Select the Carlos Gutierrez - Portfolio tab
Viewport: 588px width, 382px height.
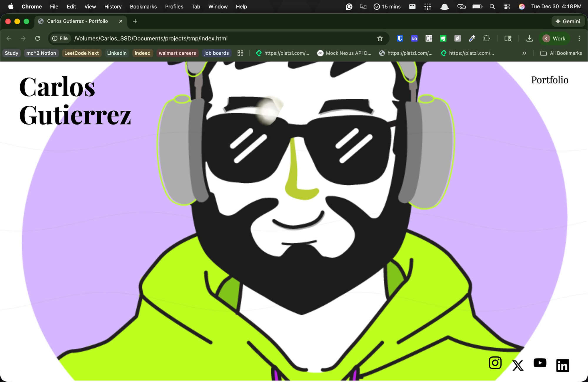[x=77, y=21]
